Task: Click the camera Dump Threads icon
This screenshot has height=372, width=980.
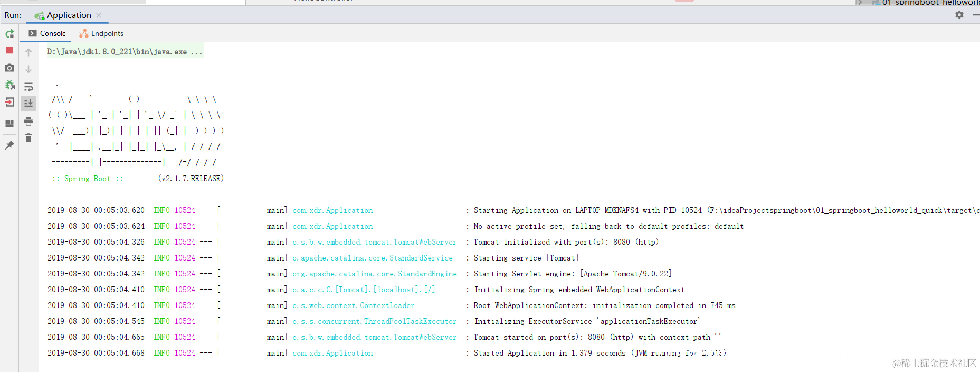Action: tap(9, 68)
